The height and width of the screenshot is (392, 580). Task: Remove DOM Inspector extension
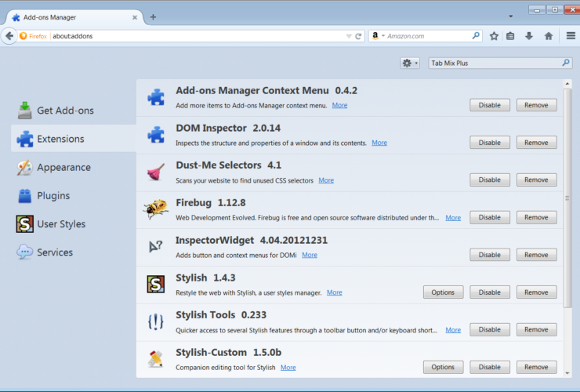[x=536, y=143]
